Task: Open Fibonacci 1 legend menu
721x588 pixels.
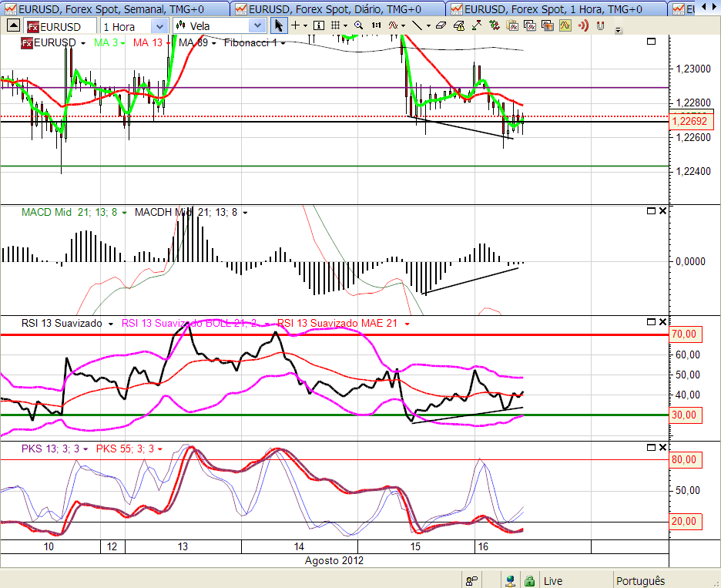Action: [x=283, y=43]
